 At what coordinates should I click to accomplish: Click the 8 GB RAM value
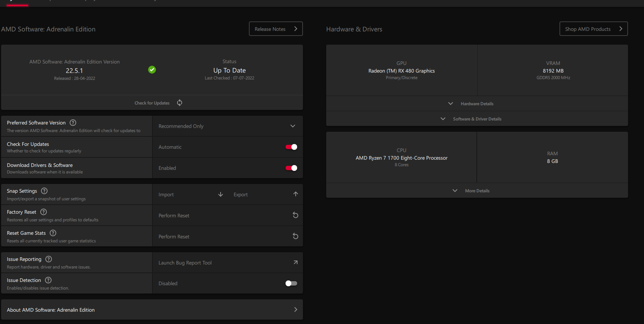[x=553, y=161]
